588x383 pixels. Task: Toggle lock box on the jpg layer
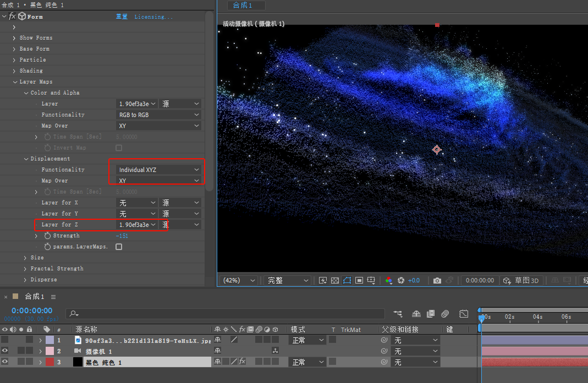click(29, 340)
